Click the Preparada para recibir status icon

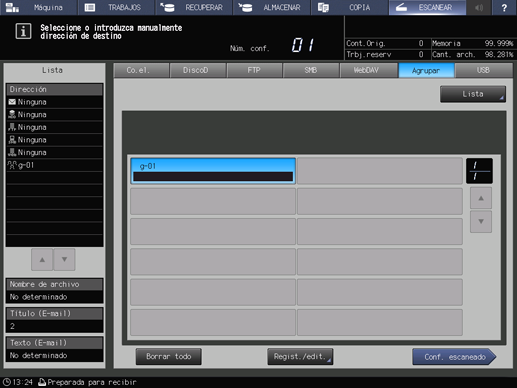pos(42,382)
